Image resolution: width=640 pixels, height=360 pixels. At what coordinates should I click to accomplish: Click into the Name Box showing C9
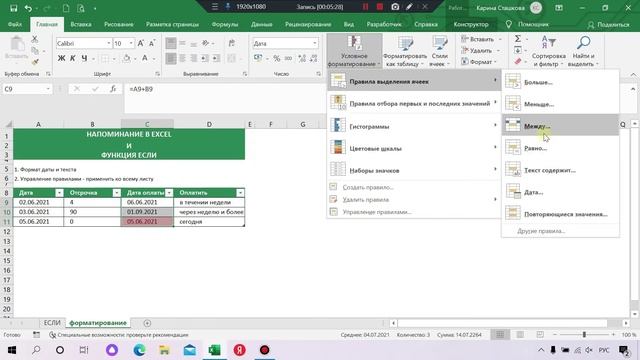23,89
